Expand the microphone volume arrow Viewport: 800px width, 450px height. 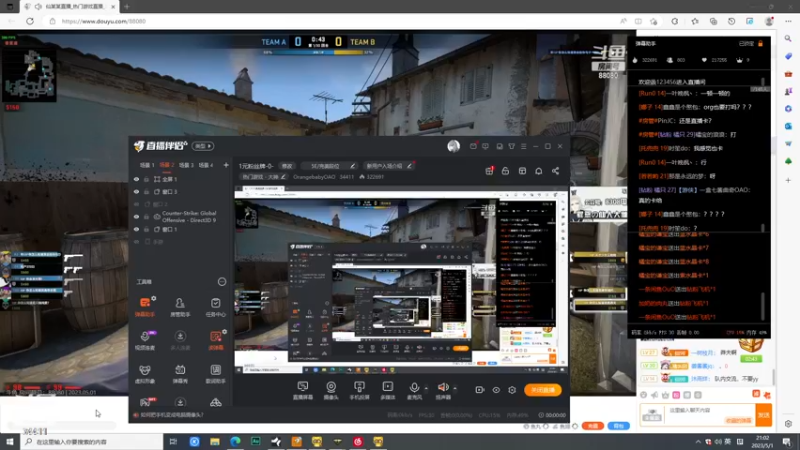tap(426, 388)
